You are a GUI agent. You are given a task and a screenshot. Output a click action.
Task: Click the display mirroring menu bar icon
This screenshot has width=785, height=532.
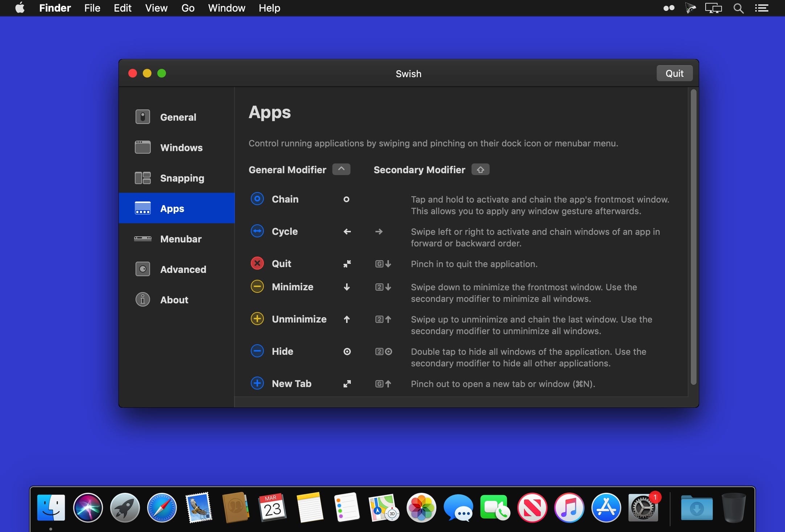click(713, 8)
